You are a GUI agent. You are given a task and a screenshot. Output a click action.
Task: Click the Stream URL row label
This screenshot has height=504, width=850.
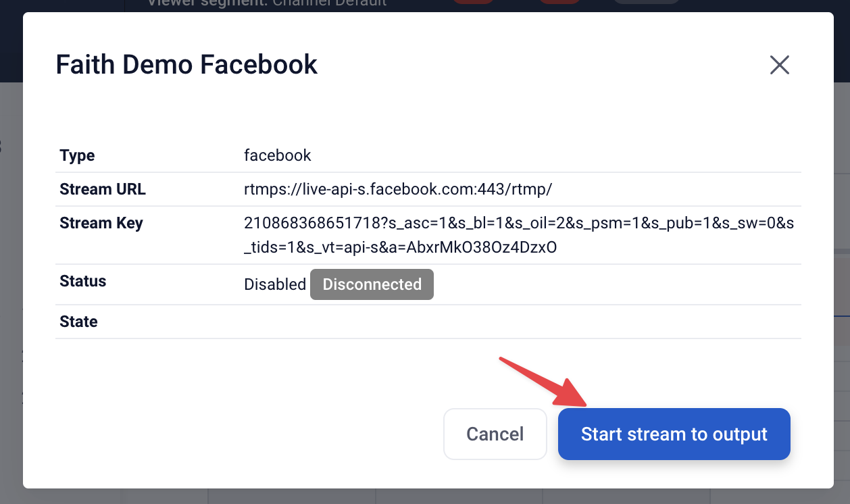[103, 189]
